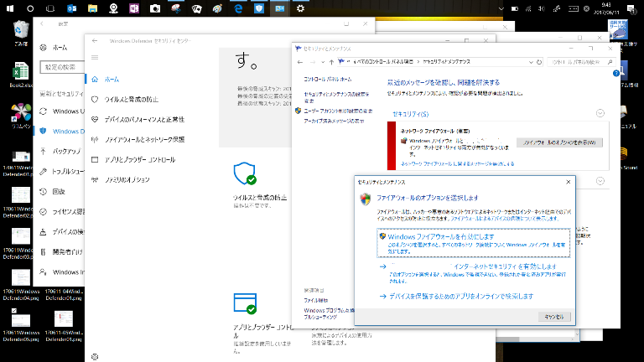This screenshot has width=644, height=362.
Task: Open Cortana search circle in taskbar
Action: click(30, 8)
